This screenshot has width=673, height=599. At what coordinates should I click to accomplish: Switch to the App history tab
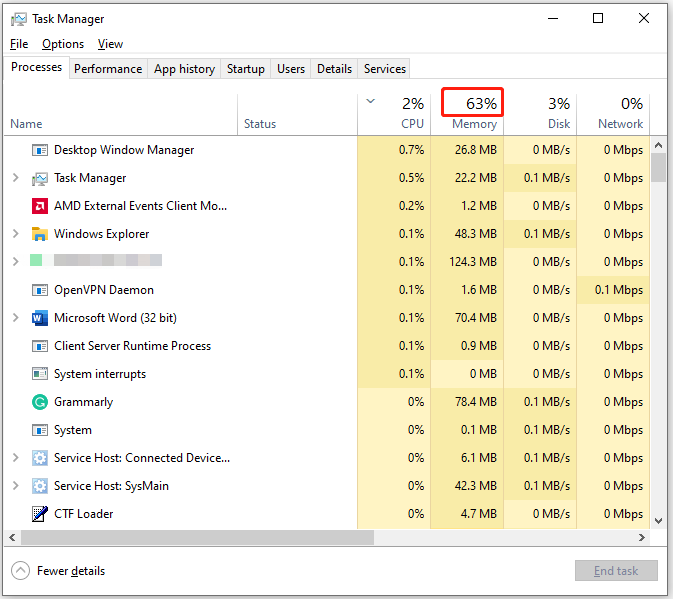pos(185,69)
